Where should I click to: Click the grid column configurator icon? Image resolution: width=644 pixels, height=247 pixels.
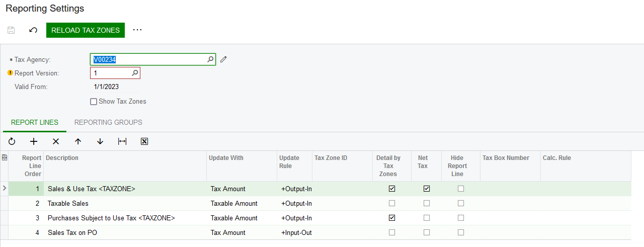[5, 158]
